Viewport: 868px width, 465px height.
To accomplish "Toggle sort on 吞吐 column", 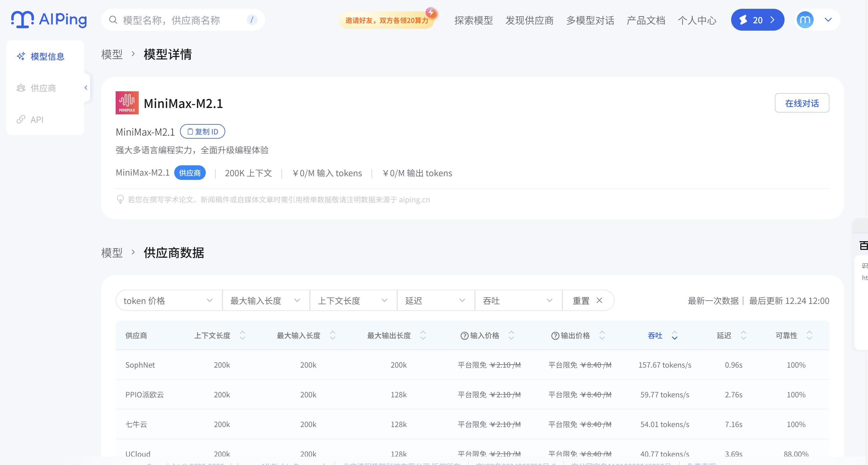I will (674, 335).
